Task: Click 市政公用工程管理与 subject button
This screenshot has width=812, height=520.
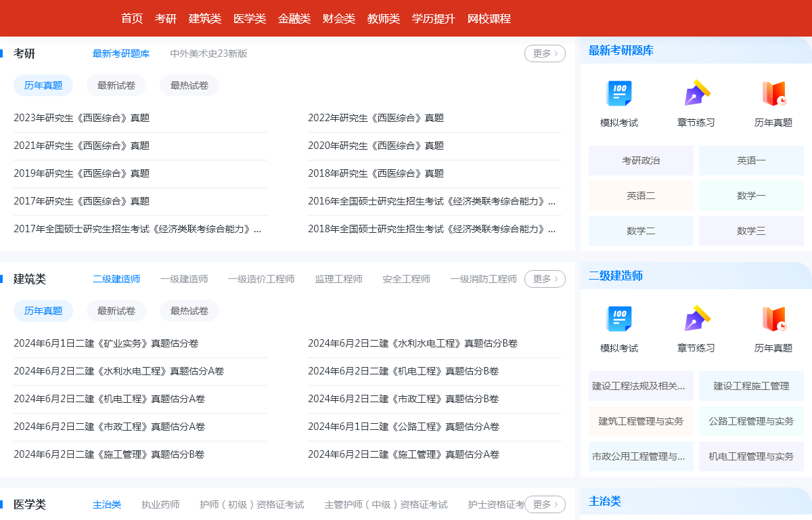Action: pos(641,456)
